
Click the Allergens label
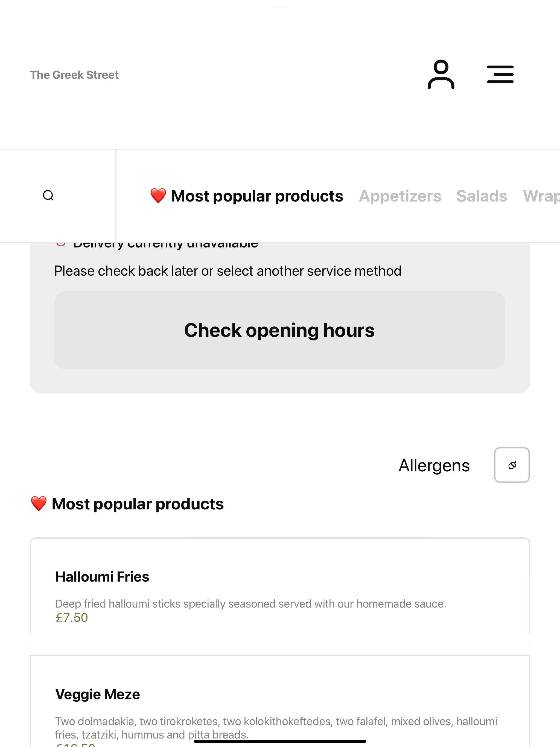[x=434, y=465]
